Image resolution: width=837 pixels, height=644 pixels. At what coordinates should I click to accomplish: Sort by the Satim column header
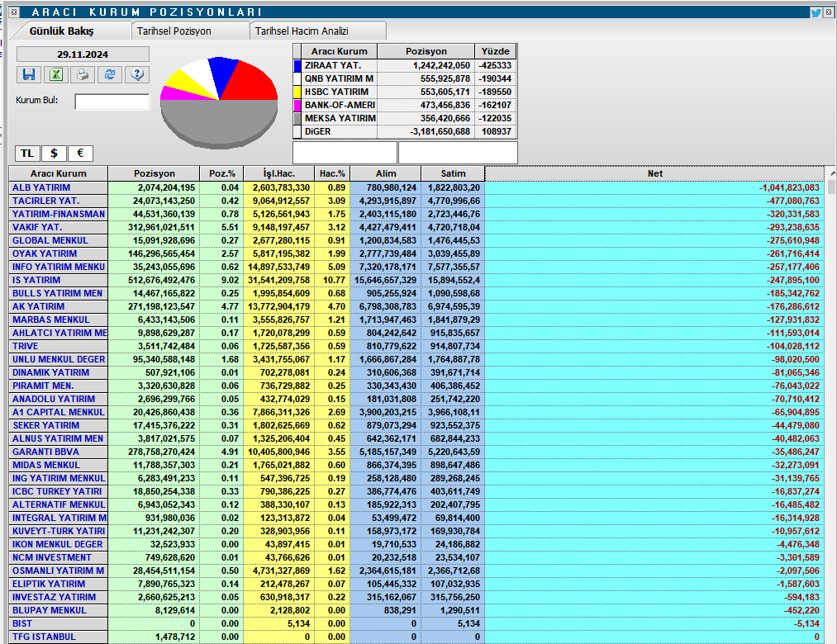point(453,173)
